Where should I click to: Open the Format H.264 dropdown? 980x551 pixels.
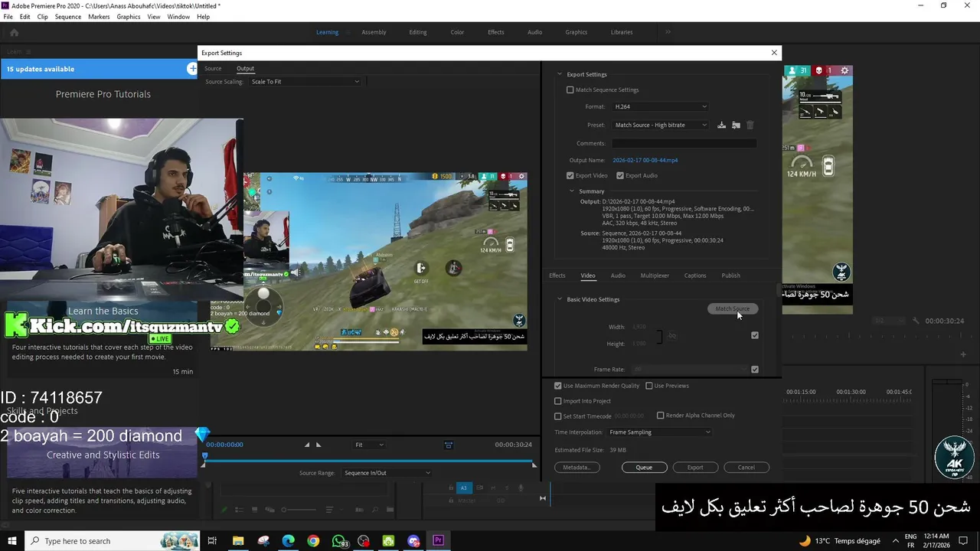click(x=661, y=106)
